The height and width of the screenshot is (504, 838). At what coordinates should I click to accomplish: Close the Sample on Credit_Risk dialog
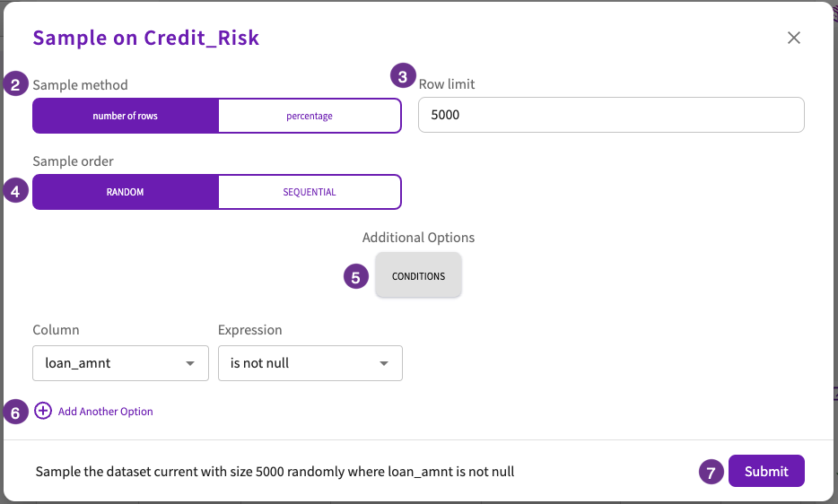[794, 38]
